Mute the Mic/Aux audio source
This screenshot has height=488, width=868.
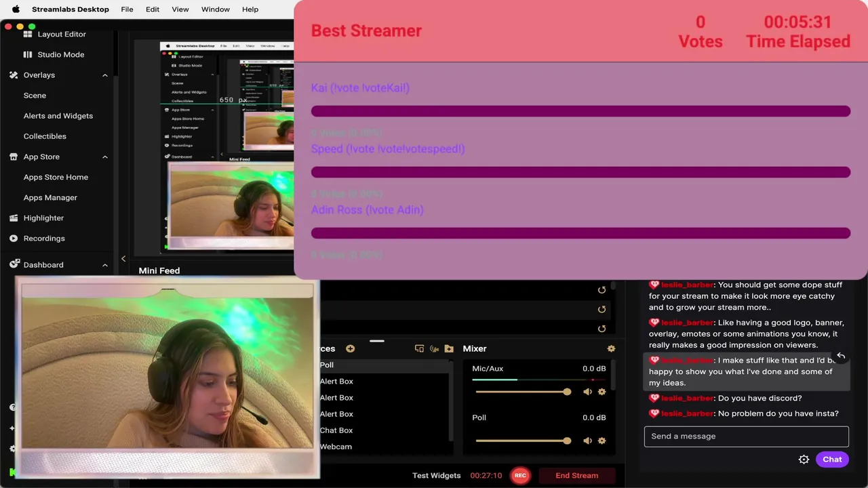tap(587, 392)
